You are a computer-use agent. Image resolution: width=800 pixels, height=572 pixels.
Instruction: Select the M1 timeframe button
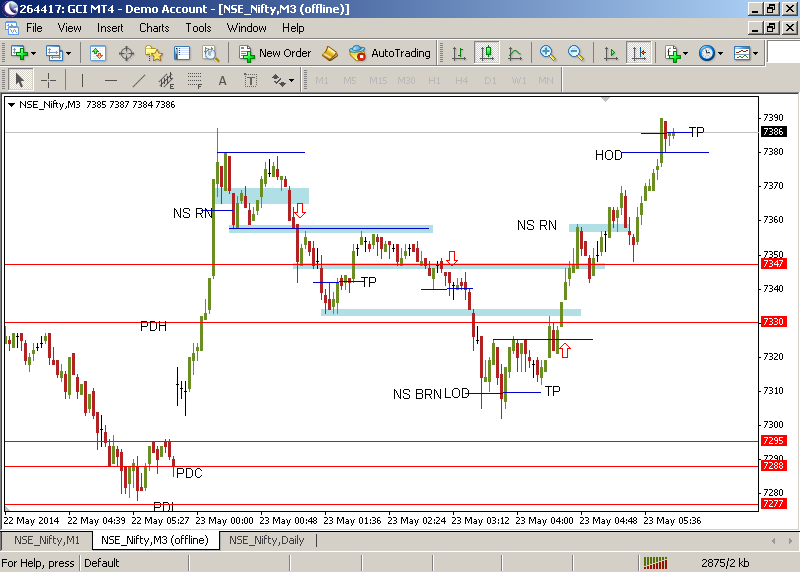(x=321, y=80)
